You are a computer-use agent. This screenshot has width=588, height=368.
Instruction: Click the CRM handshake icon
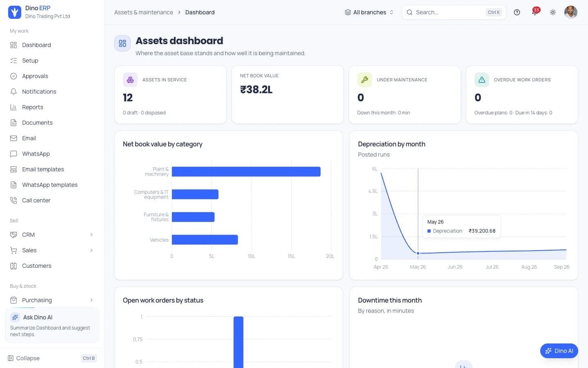tap(13, 235)
